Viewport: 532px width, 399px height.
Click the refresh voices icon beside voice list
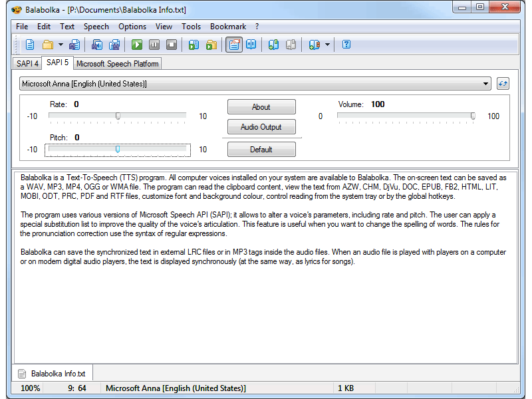(x=503, y=84)
